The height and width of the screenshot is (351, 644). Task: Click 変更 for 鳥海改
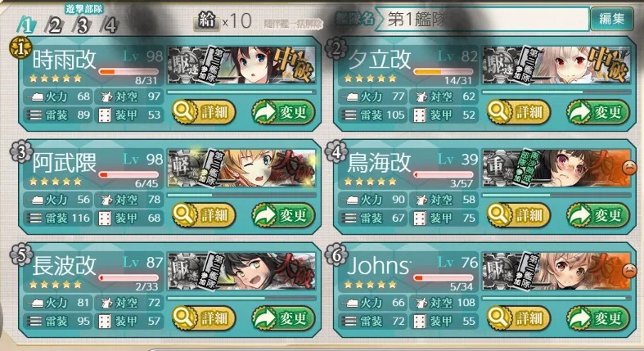(x=598, y=214)
